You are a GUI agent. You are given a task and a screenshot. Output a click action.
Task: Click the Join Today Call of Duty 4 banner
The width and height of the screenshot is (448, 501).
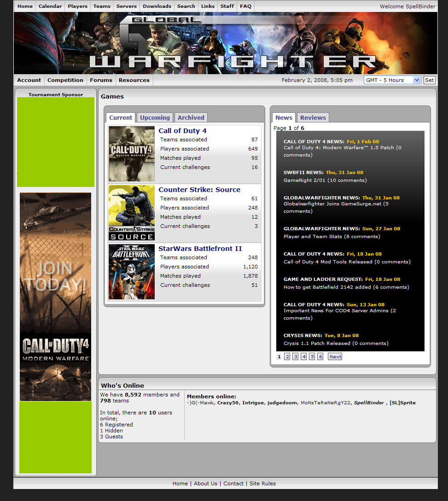[55, 297]
